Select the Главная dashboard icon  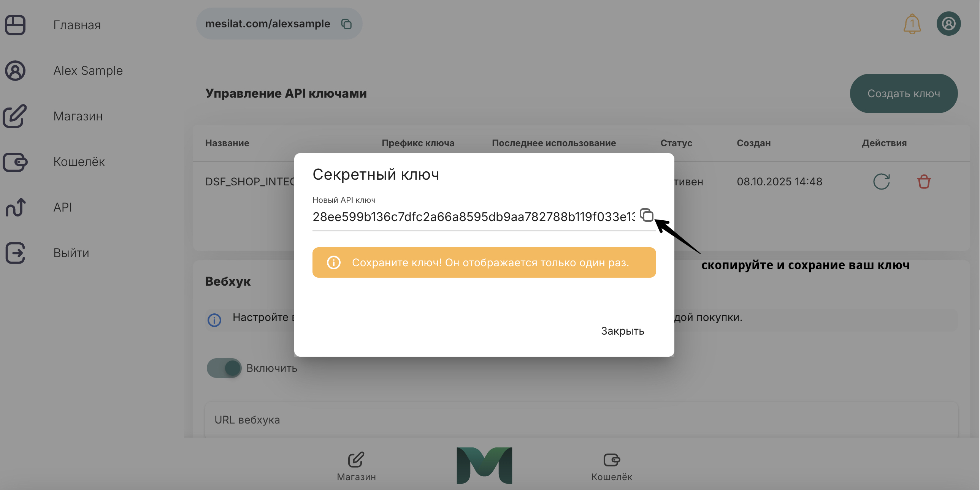[15, 25]
